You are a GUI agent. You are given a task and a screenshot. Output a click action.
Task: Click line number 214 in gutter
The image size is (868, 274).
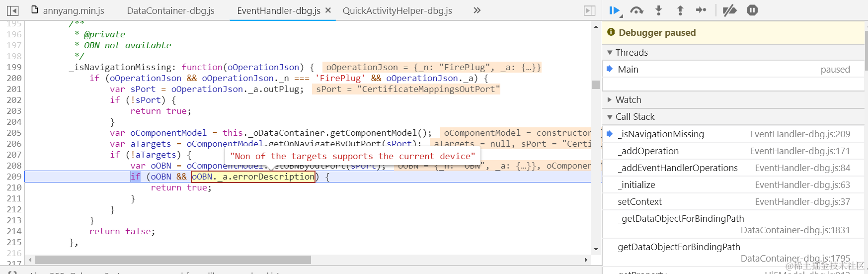pyautogui.click(x=14, y=231)
